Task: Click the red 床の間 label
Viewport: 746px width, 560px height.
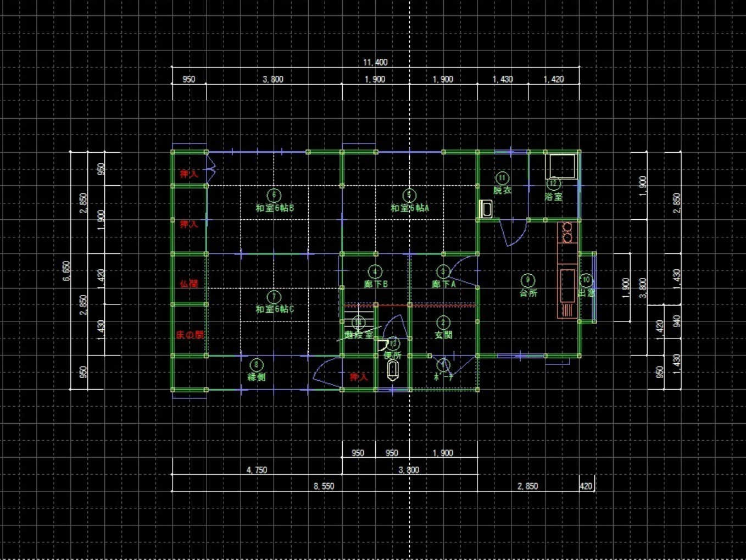Action: click(x=190, y=335)
